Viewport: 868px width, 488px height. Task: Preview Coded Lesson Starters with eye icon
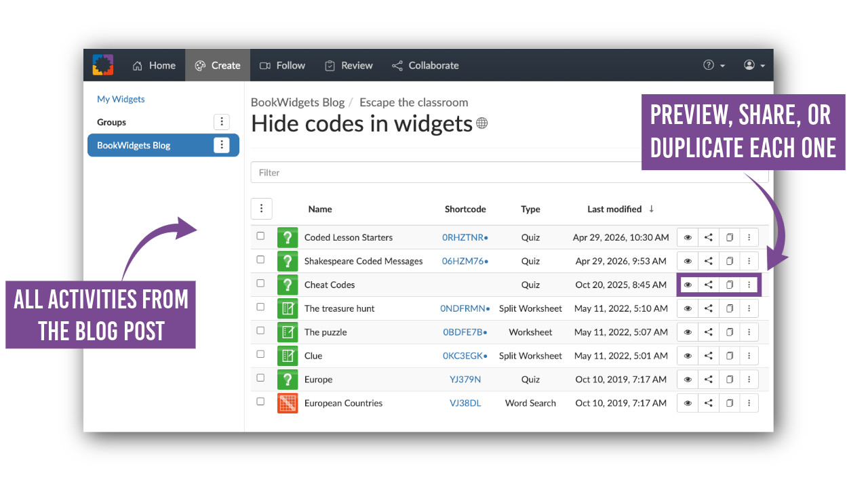[x=688, y=237]
